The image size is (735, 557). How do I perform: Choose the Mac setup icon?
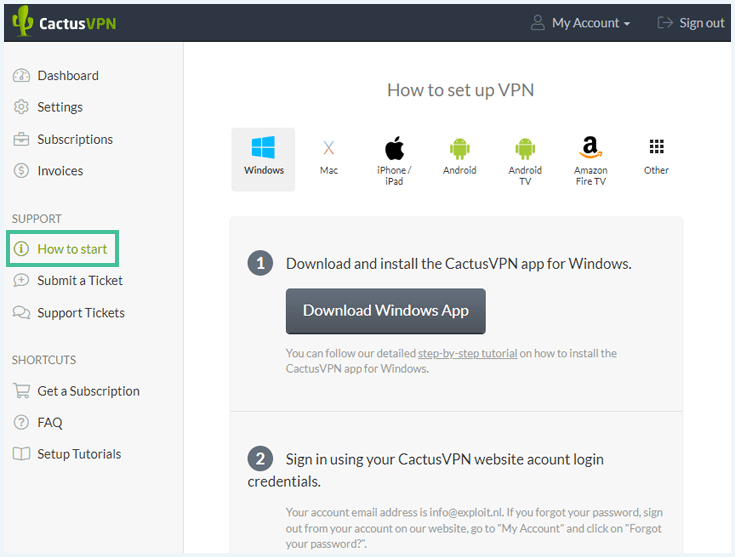pos(329,148)
